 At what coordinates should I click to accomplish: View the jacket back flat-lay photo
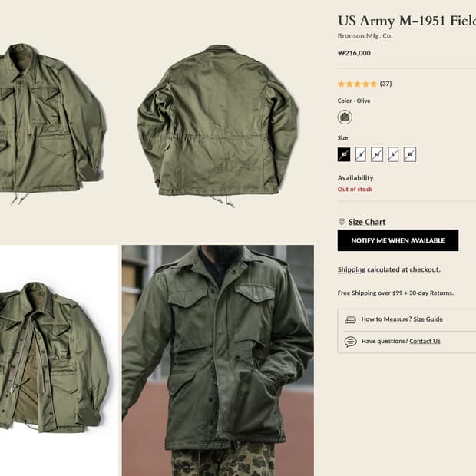(217, 123)
